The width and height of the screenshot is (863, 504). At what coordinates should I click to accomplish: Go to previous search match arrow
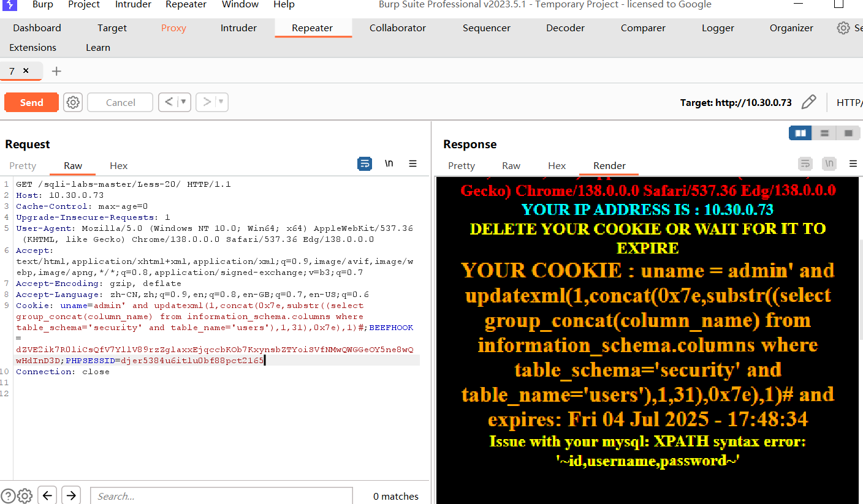(x=47, y=495)
